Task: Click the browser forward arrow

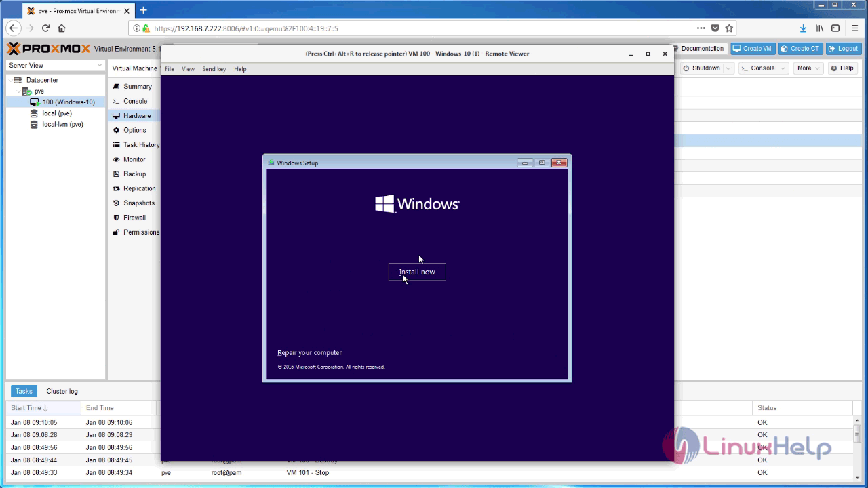Action: [x=29, y=28]
